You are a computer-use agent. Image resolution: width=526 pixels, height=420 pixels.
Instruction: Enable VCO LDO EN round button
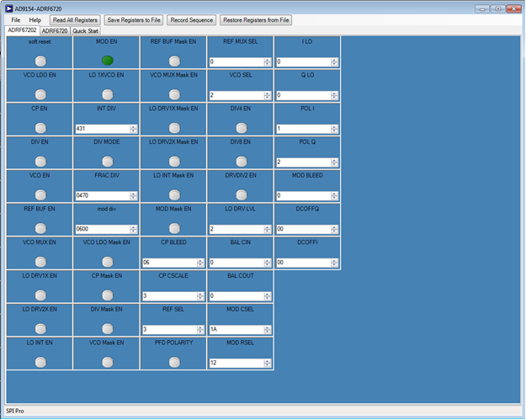[40, 94]
